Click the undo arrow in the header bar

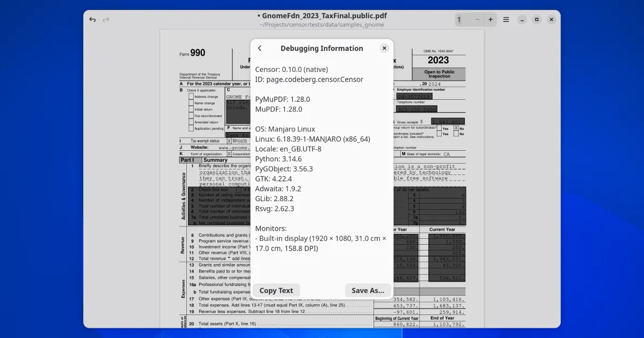[92, 19]
